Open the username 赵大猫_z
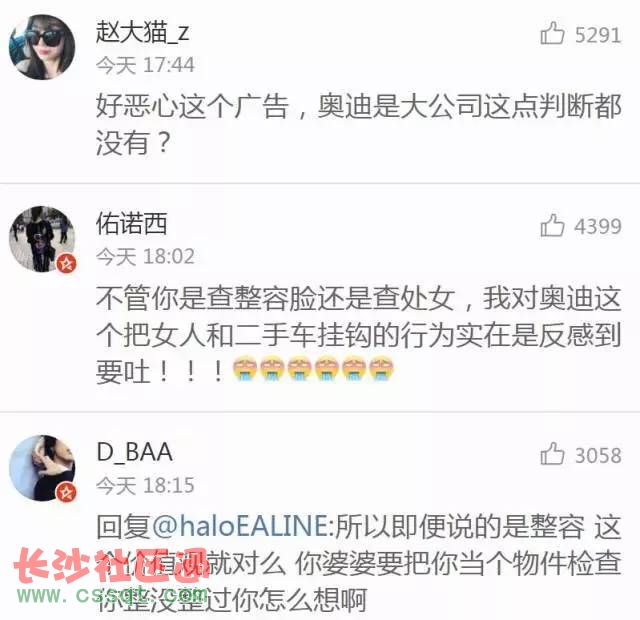640x620 pixels. [142, 32]
